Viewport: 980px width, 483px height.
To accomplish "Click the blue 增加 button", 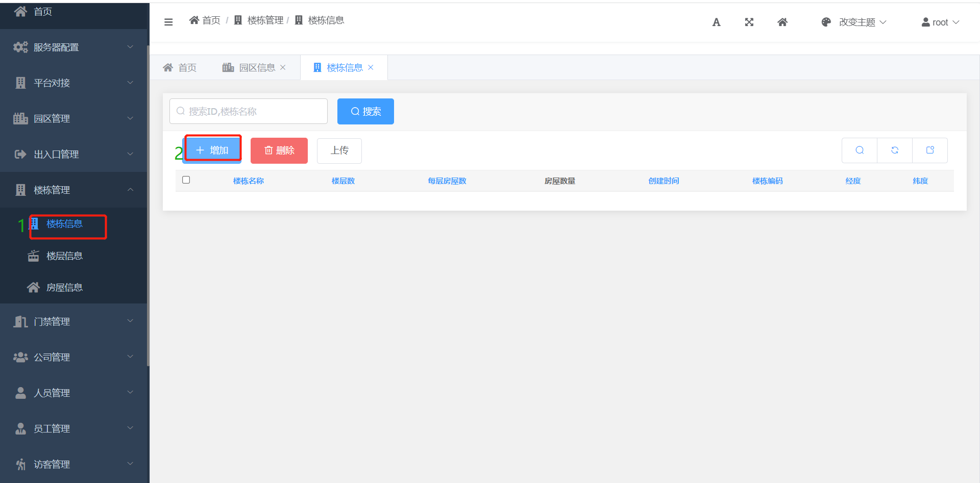I will (x=212, y=150).
